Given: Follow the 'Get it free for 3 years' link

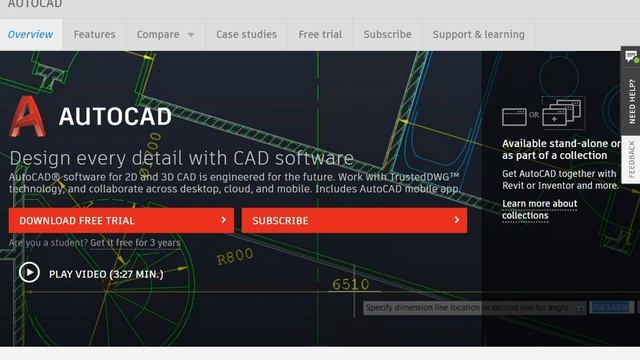Looking at the screenshot, I should click(x=135, y=243).
